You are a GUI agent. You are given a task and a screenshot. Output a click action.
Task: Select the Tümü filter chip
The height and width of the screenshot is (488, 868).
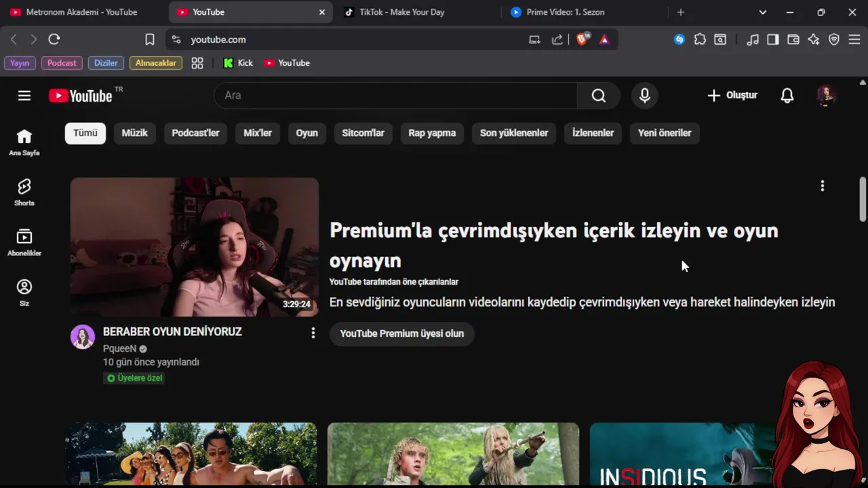(x=85, y=133)
